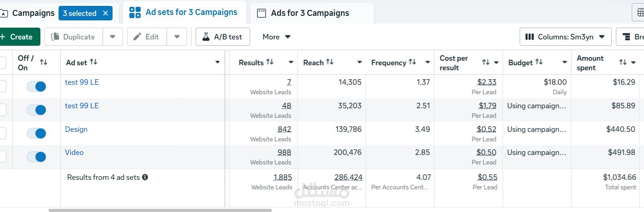Expand the Duplicate button dropdown arrow

click(x=113, y=37)
